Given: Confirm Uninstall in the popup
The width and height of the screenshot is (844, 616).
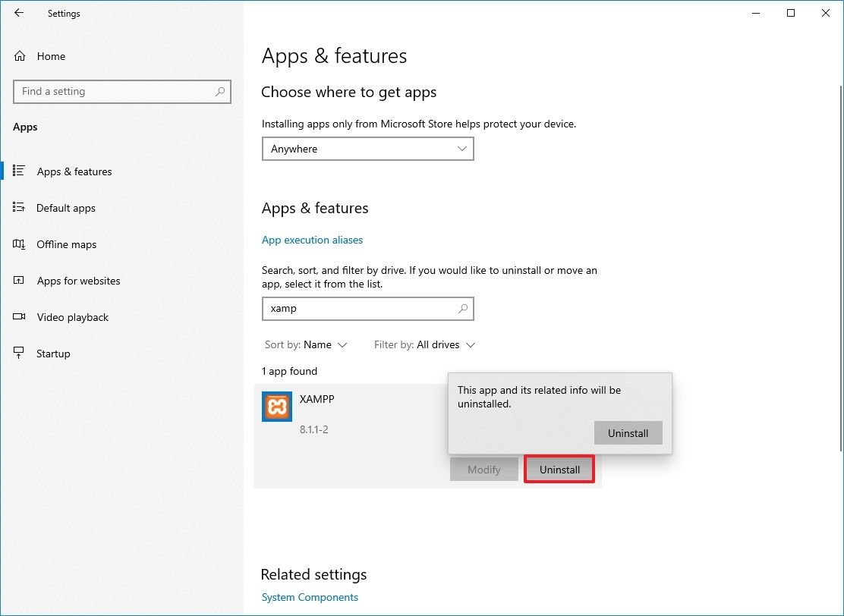Looking at the screenshot, I should (628, 433).
